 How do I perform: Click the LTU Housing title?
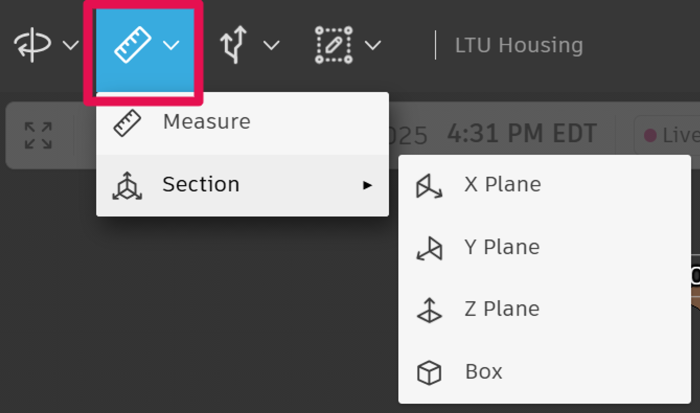tap(518, 45)
